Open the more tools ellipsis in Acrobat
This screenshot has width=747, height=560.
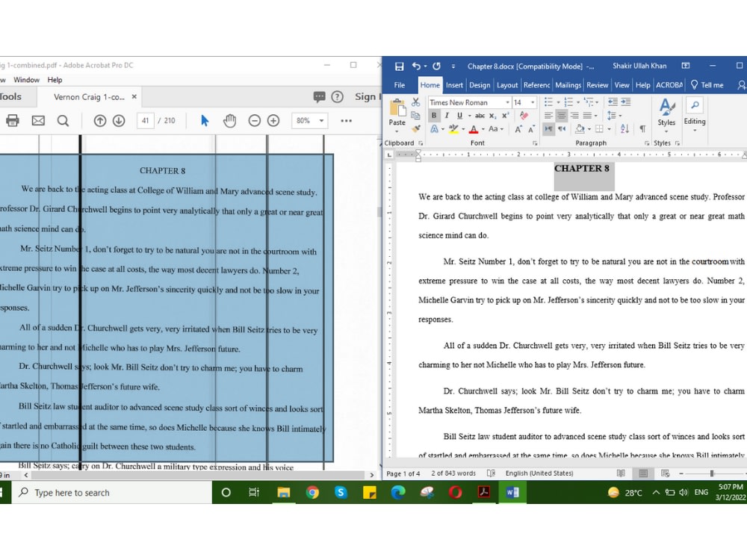[347, 120]
